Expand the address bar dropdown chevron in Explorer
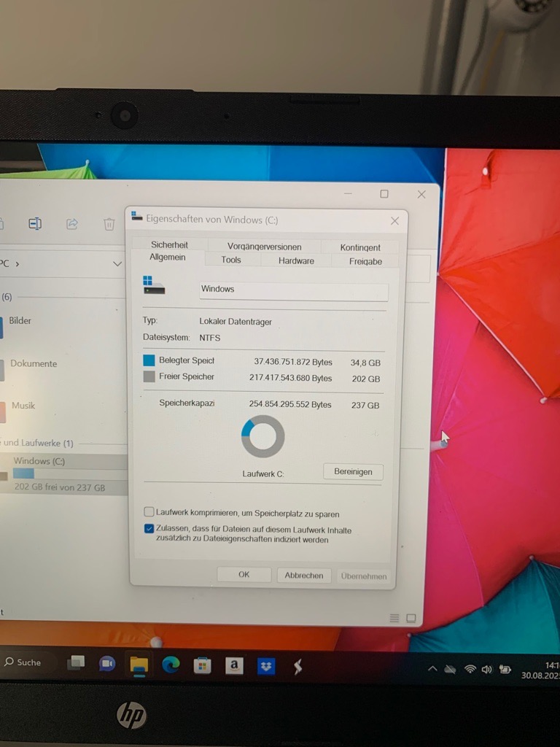The width and height of the screenshot is (560, 747). pyautogui.click(x=117, y=264)
